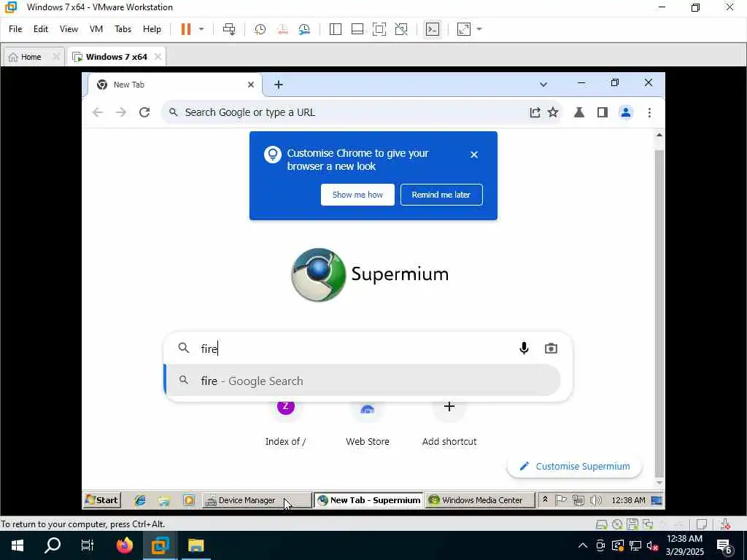
Task: Click the Windows 7 tray network icon
Action: [x=578, y=500]
